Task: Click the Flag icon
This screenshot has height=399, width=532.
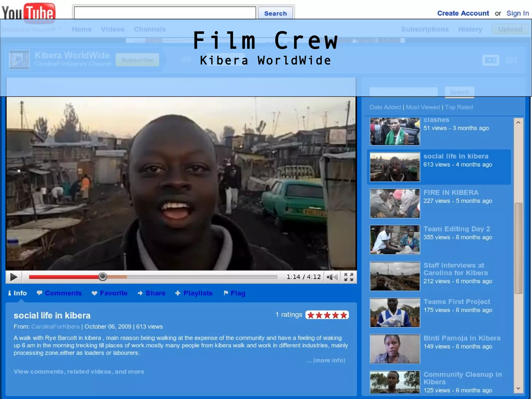Action: coord(226,293)
